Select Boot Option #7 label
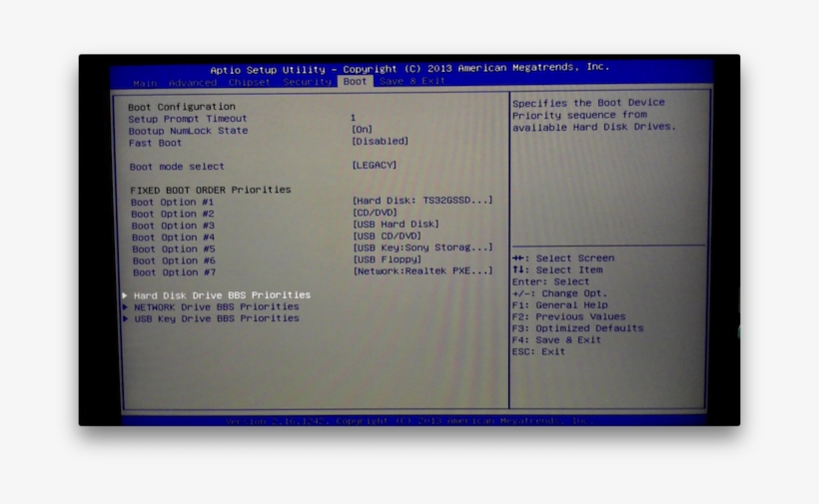Screen dimensions: 819x504 click(174, 272)
